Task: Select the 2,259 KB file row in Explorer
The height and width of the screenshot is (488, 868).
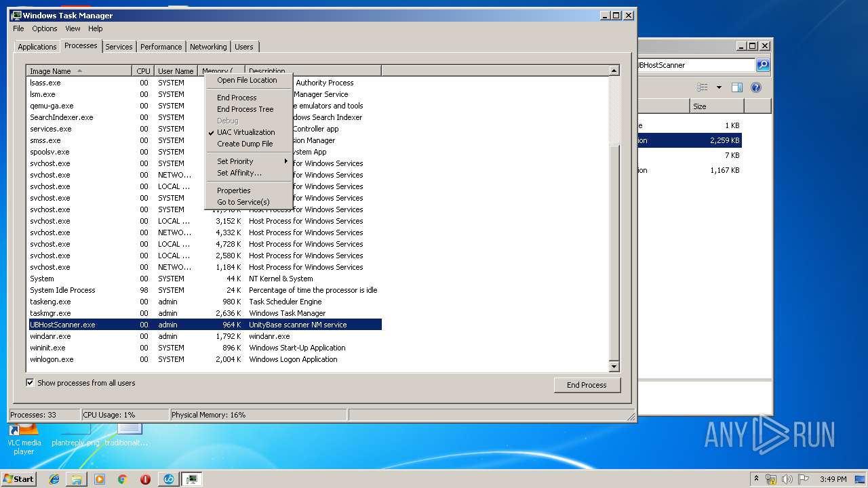Action: tap(690, 140)
